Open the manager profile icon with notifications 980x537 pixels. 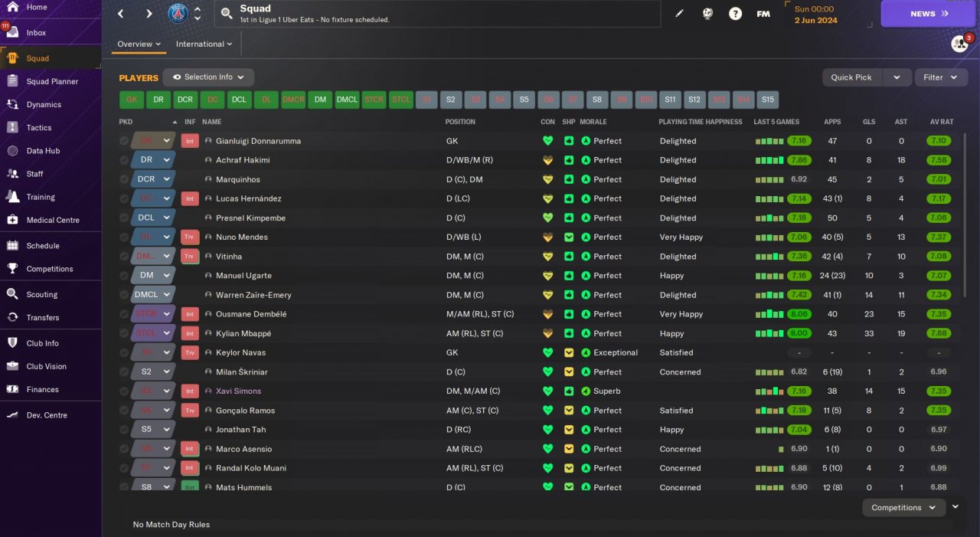[x=960, y=44]
